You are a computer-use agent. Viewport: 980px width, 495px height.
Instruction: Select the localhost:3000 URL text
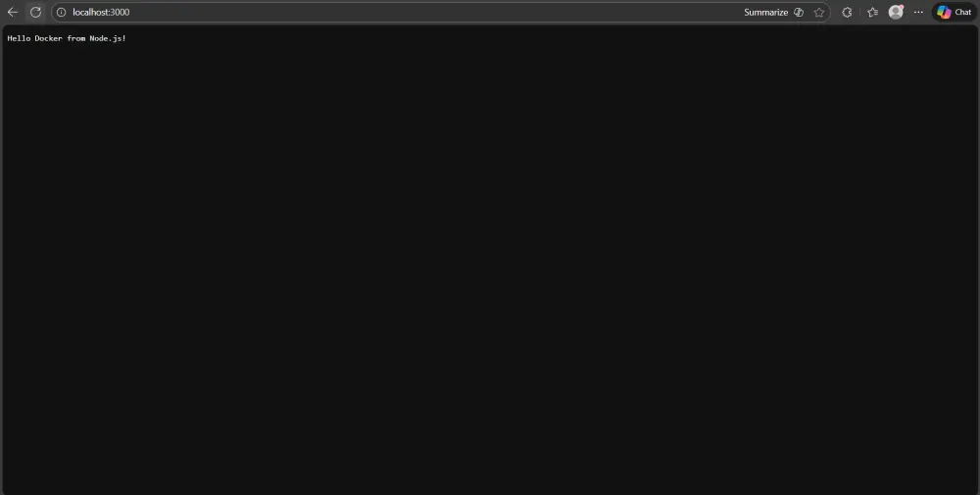click(x=101, y=12)
